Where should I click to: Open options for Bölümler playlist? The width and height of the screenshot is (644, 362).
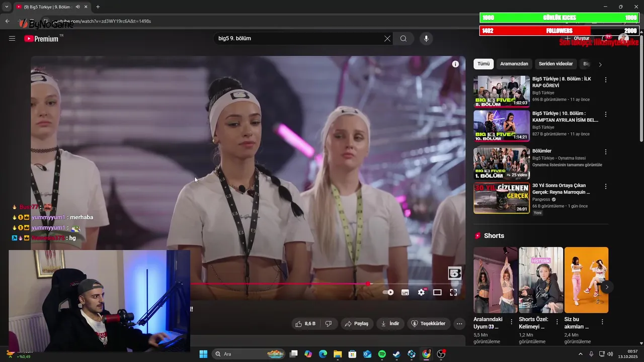pyautogui.click(x=606, y=152)
